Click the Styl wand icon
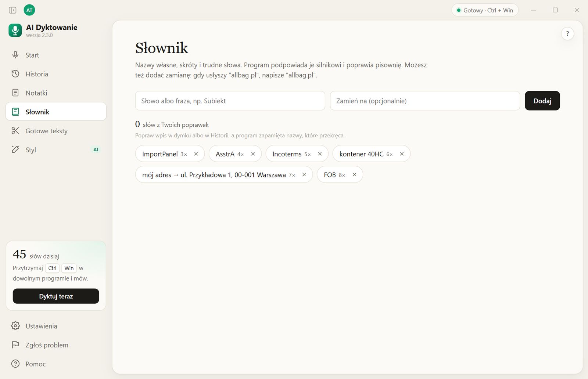Screen dimensions: 588x379 [x=15, y=149]
